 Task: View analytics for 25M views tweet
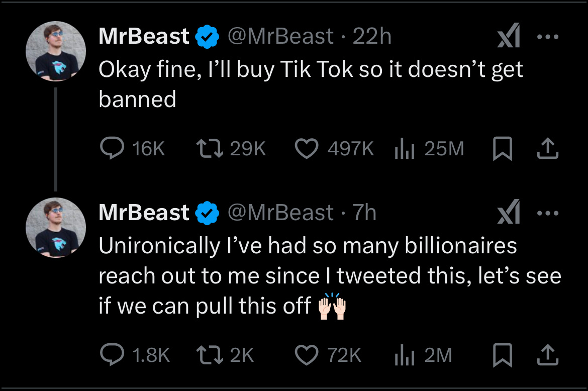pyautogui.click(x=404, y=148)
